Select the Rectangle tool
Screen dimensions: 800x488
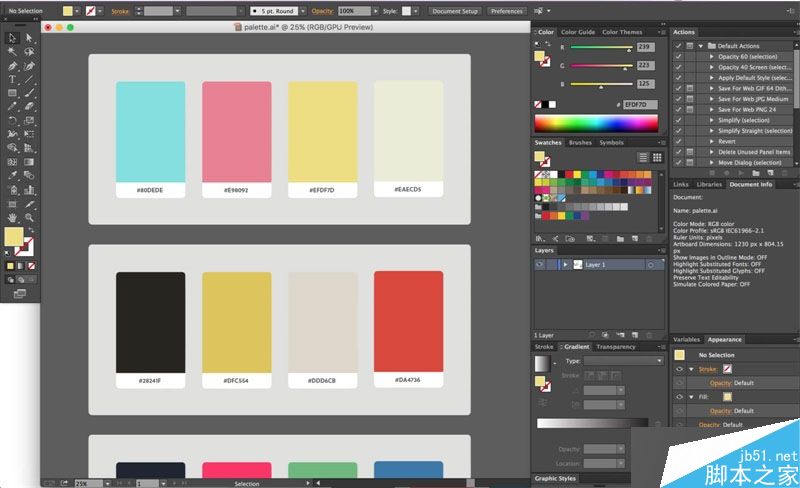tap(12, 93)
